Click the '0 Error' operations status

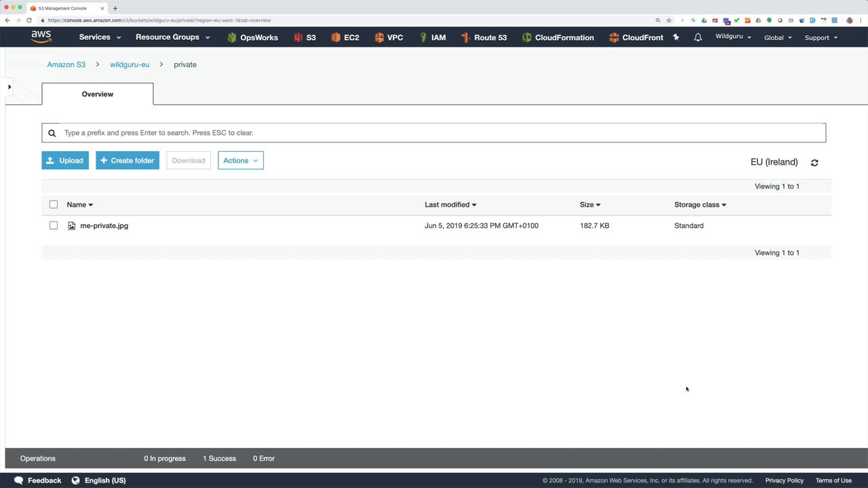pyautogui.click(x=264, y=458)
